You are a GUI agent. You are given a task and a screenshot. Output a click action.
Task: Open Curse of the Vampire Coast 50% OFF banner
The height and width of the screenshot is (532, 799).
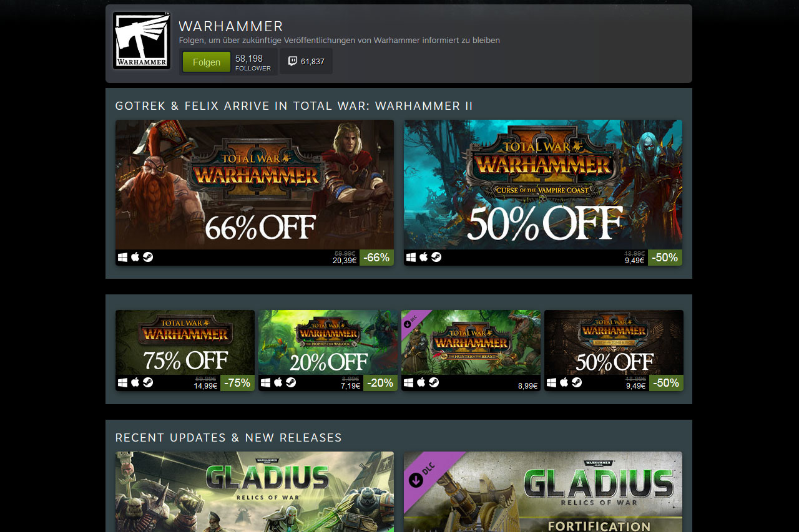tap(543, 185)
